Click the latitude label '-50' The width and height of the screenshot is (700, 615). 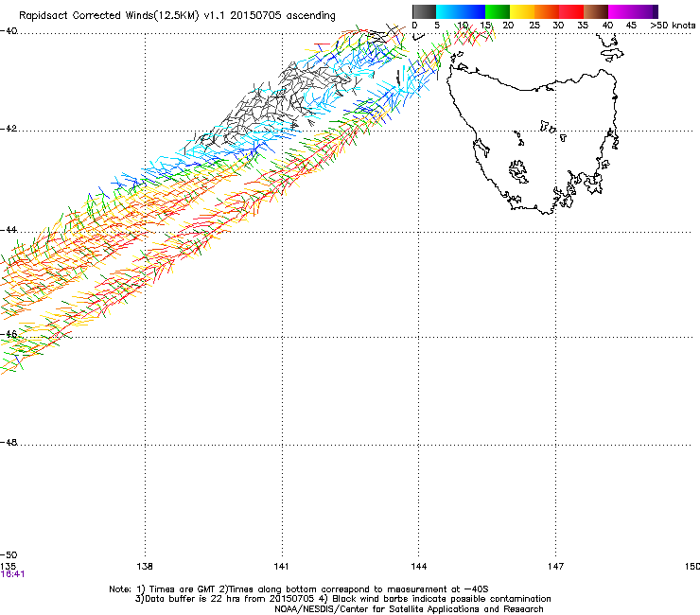pos(9,554)
